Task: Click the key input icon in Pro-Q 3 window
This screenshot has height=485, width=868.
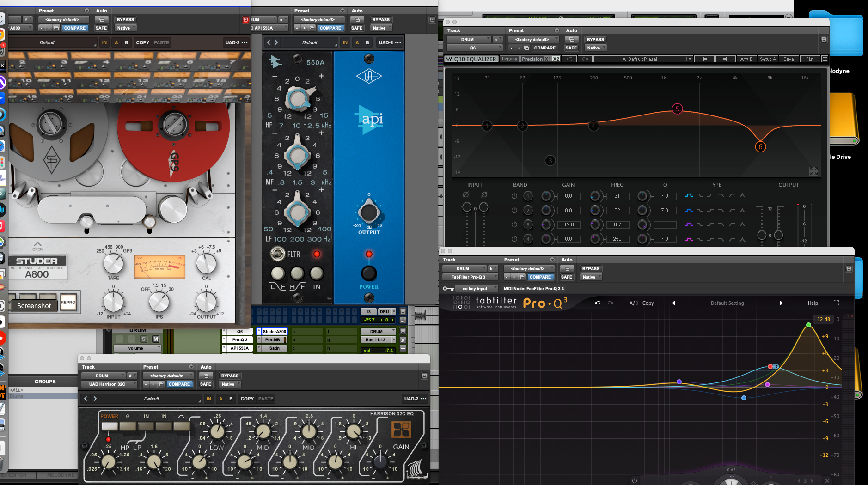Action: 448,289
